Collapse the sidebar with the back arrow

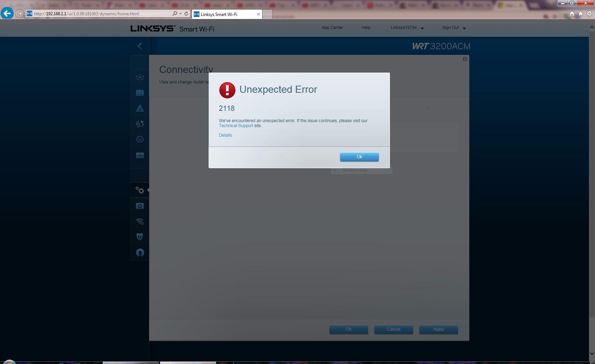point(139,46)
